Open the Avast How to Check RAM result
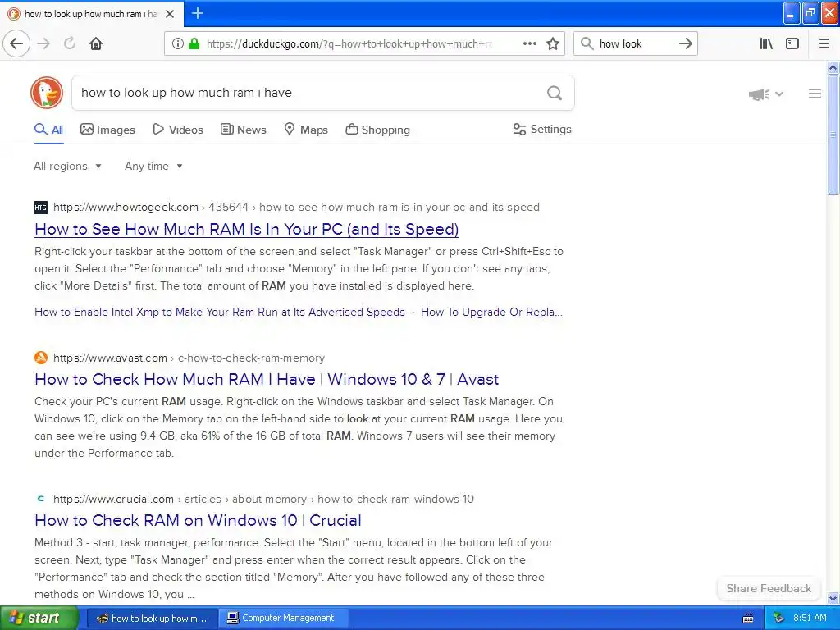This screenshot has width=840, height=630. pos(267,379)
